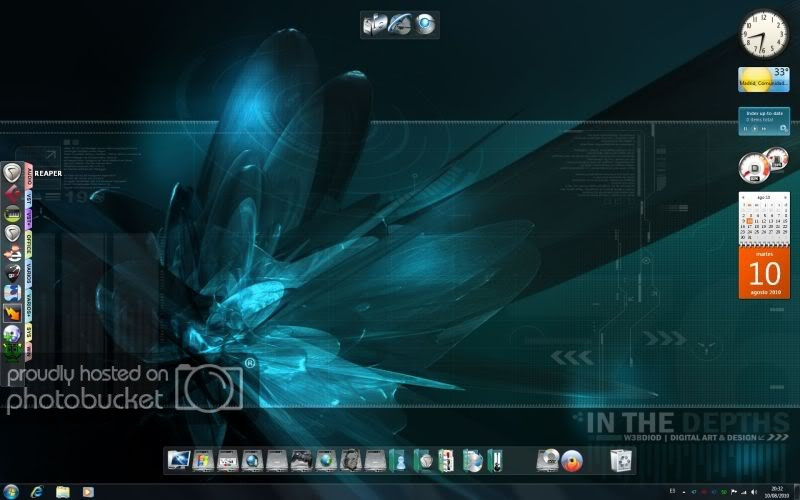Screen dimensions: 800x500
Task: Switch to the OFFICE tab on side dock
Action: (30, 245)
